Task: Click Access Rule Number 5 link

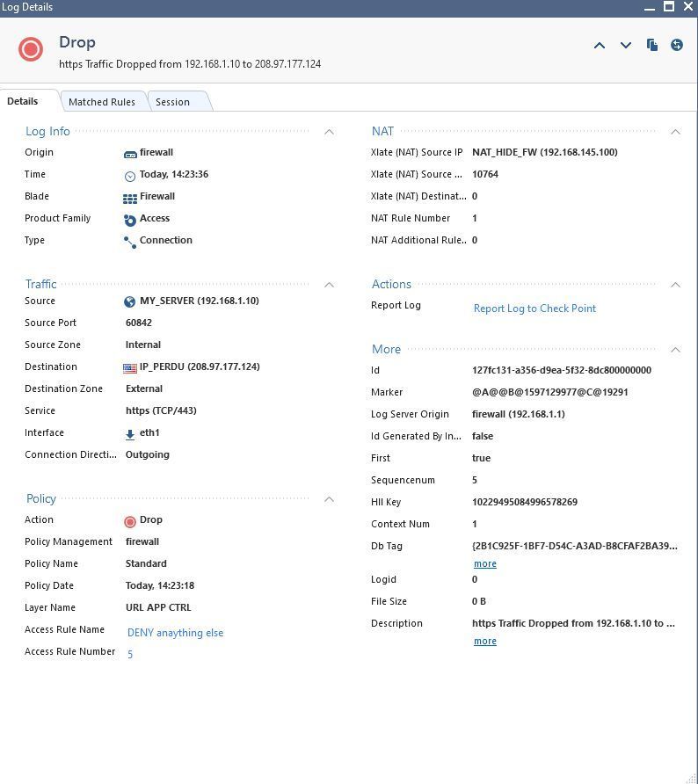Action: tap(130, 654)
